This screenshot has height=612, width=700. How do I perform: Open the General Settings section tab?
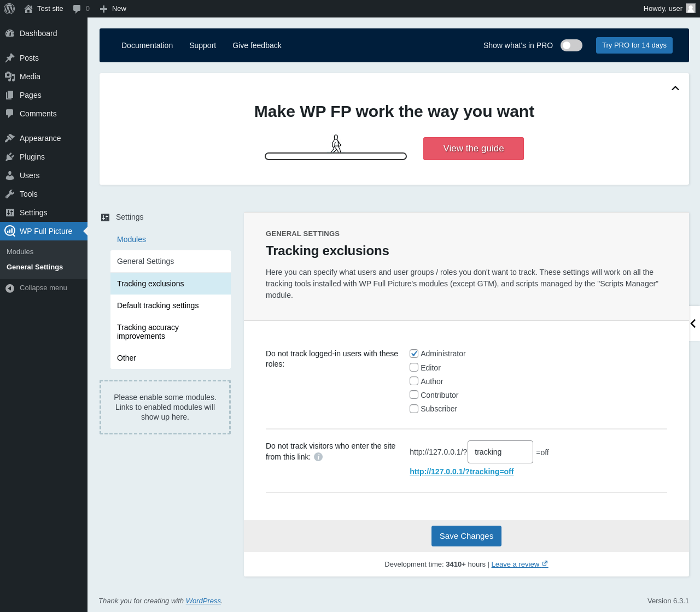tap(171, 261)
